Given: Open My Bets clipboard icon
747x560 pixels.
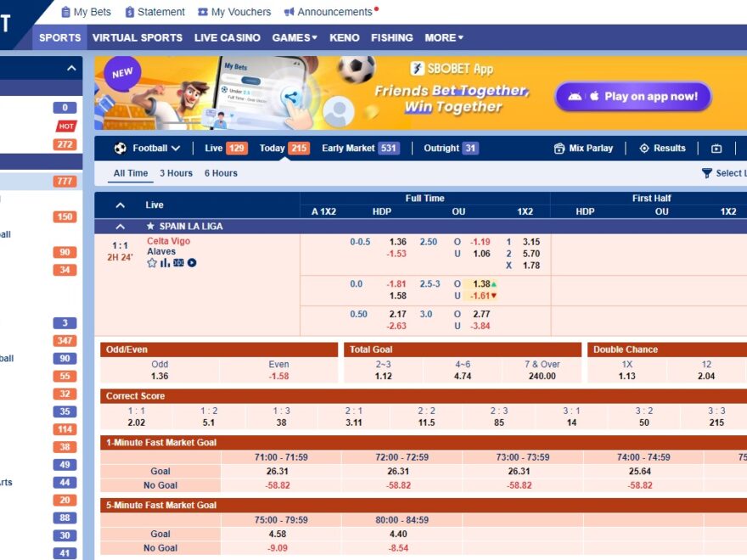Looking at the screenshot, I should click(x=65, y=12).
